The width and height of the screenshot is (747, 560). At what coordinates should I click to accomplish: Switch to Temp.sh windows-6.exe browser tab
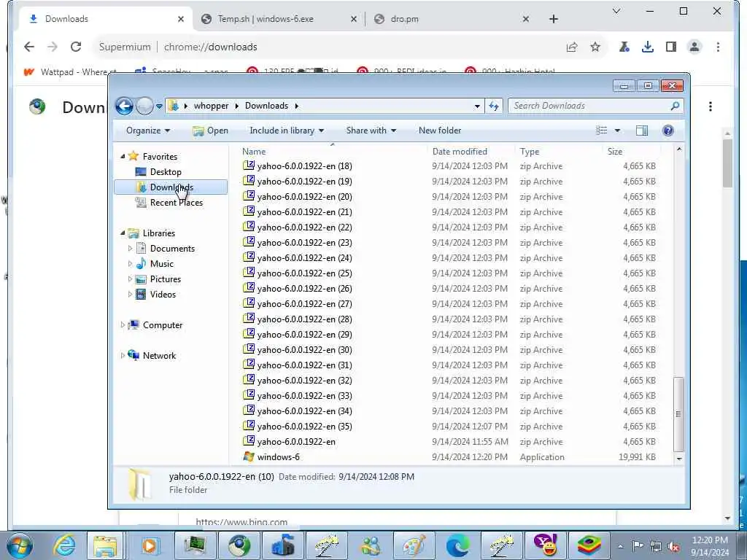[279, 19]
